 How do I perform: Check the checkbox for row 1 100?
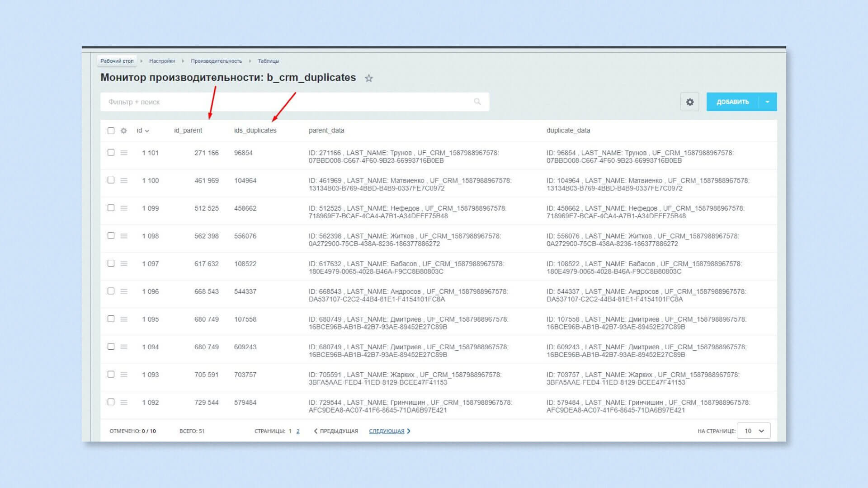click(x=111, y=180)
